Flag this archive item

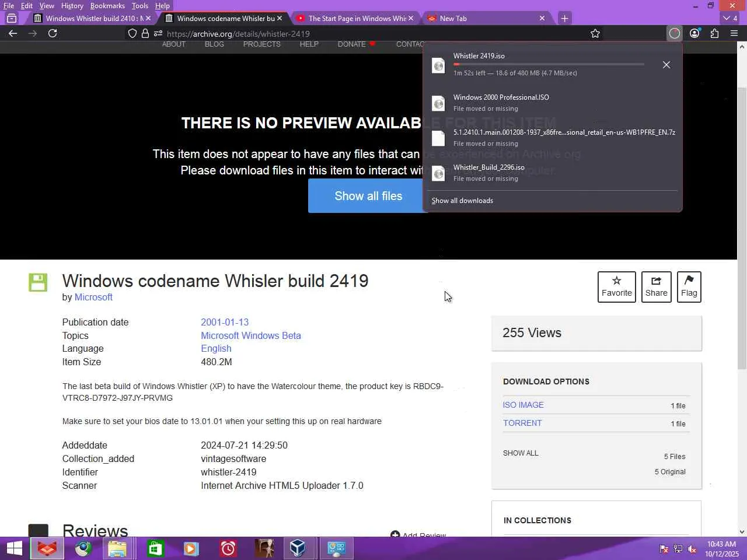click(689, 287)
